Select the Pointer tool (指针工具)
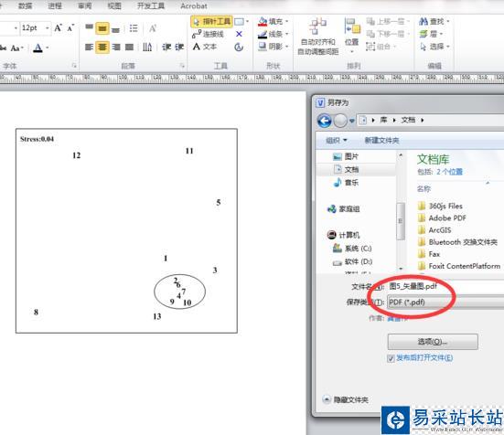 [x=211, y=22]
